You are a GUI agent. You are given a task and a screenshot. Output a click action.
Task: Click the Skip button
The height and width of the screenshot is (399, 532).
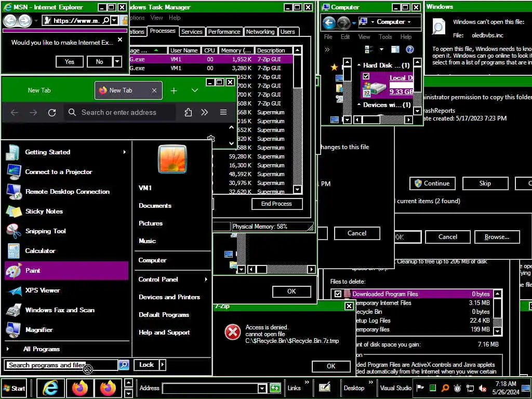[485, 183]
